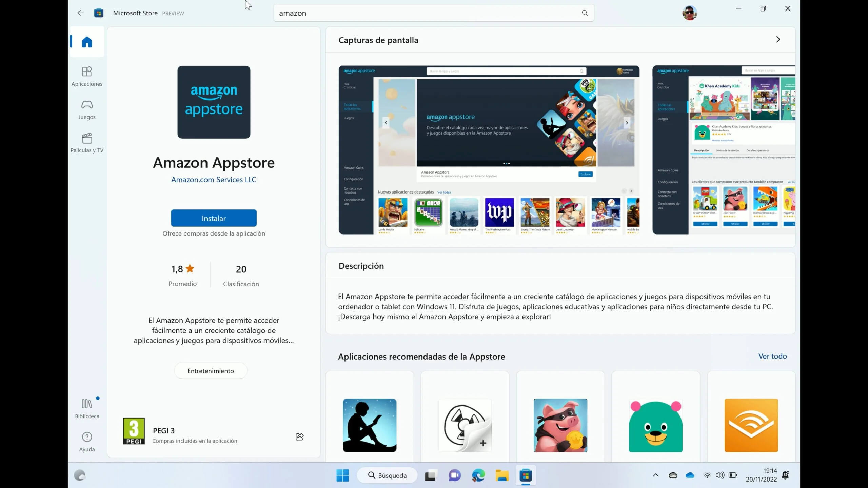Open Juegos in the sidebar
Screen dimensions: 868x488
[x=87, y=110]
